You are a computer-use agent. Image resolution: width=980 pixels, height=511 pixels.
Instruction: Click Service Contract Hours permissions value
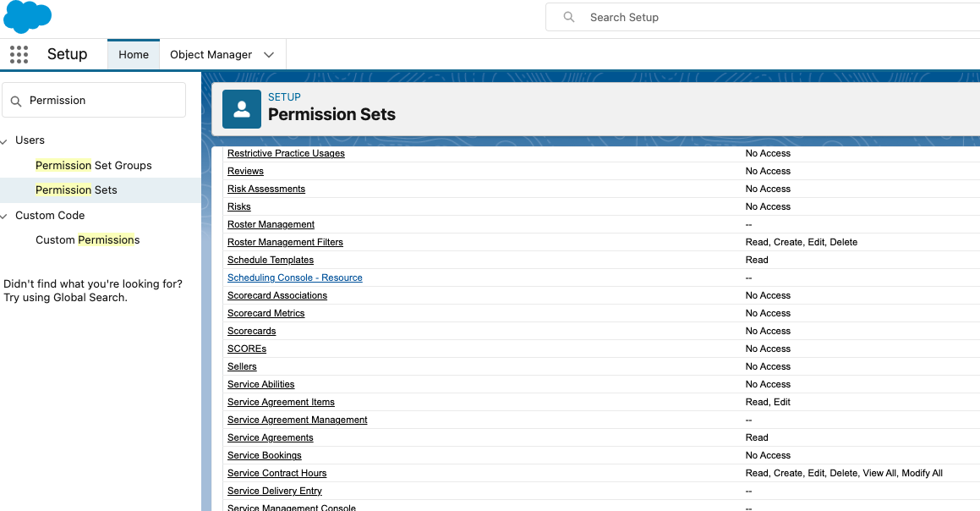(x=844, y=473)
